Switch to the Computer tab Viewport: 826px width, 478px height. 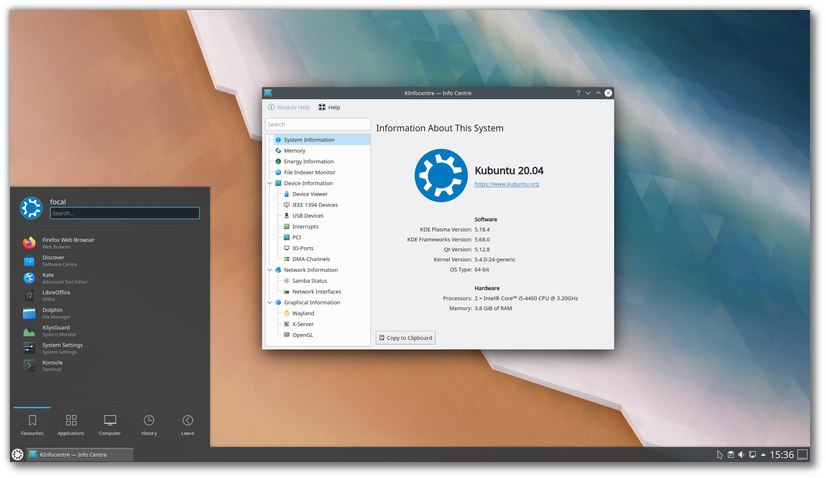point(110,424)
